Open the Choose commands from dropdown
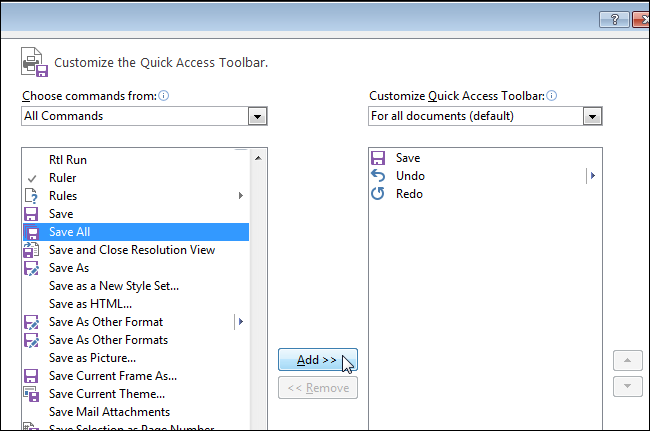Image resolution: width=650 pixels, height=431 pixels. [x=257, y=116]
